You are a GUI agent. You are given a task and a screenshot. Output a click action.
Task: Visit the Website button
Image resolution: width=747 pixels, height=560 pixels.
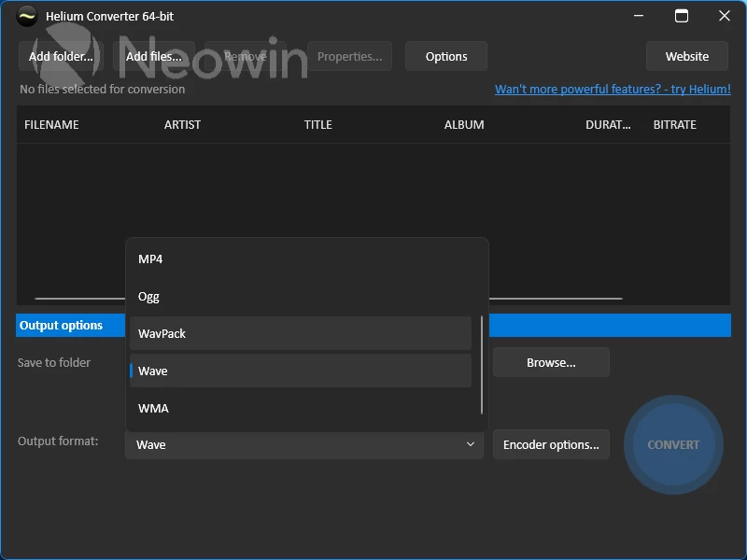click(687, 56)
